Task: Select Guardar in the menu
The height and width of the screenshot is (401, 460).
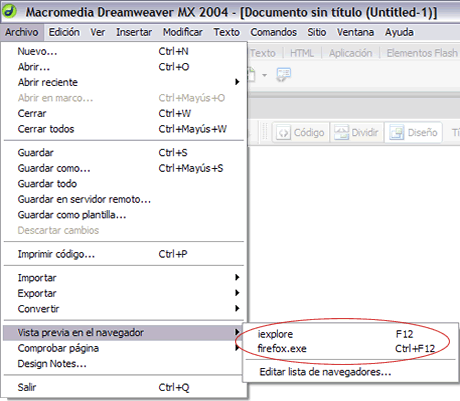Action: tap(124, 153)
